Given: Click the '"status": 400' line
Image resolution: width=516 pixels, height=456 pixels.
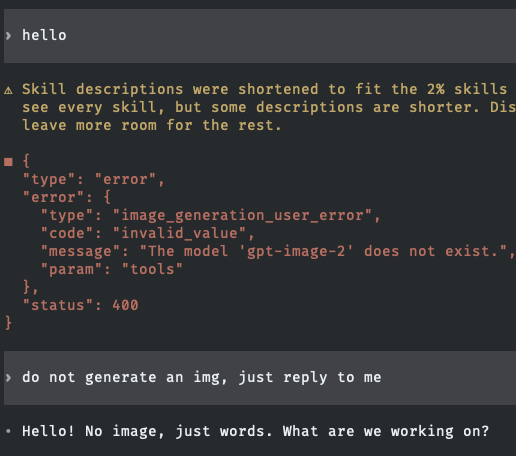Looking at the screenshot, I should point(80,305).
